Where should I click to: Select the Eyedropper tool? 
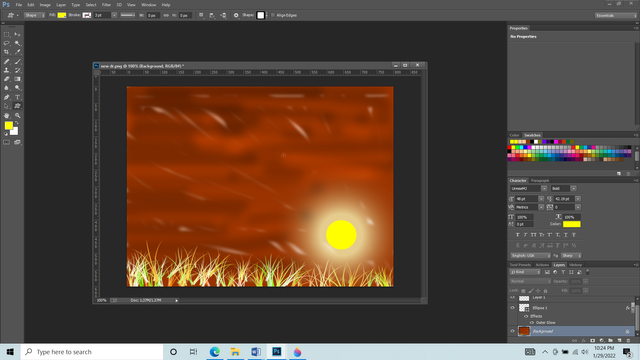pyautogui.click(x=17, y=52)
